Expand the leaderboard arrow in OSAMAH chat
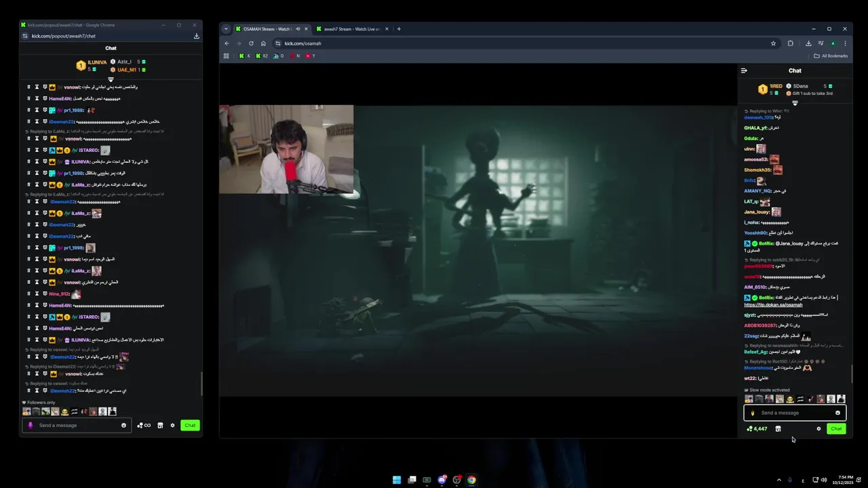The height and width of the screenshot is (488, 868). tap(795, 103)
